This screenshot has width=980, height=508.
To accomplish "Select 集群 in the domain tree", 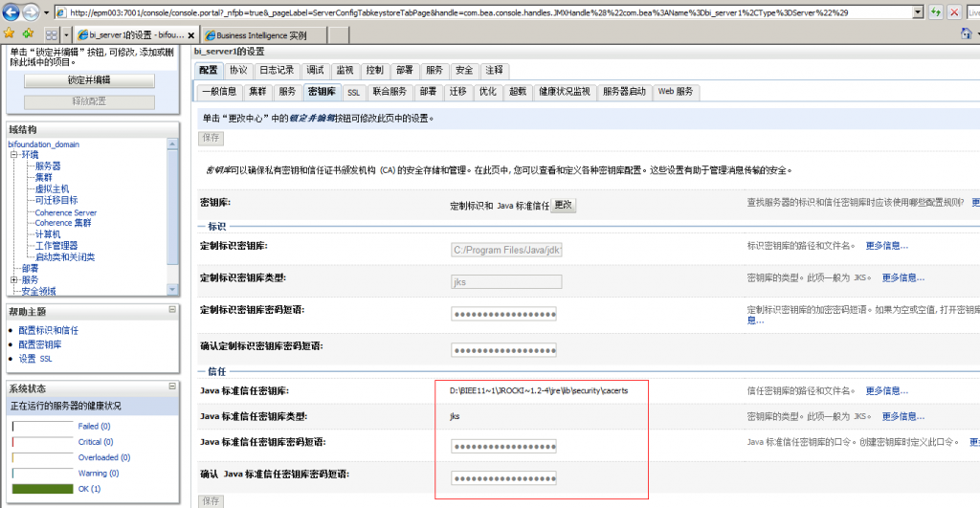I will pos(44,177).
